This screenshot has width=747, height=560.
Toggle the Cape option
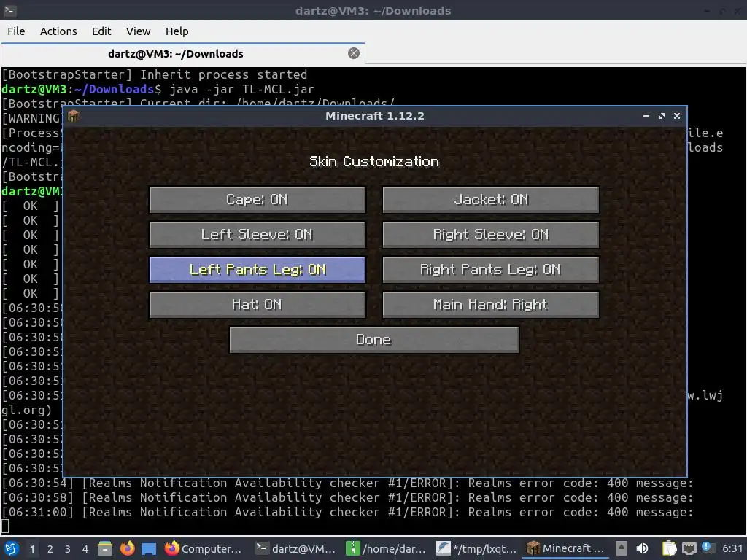point(258,200)
